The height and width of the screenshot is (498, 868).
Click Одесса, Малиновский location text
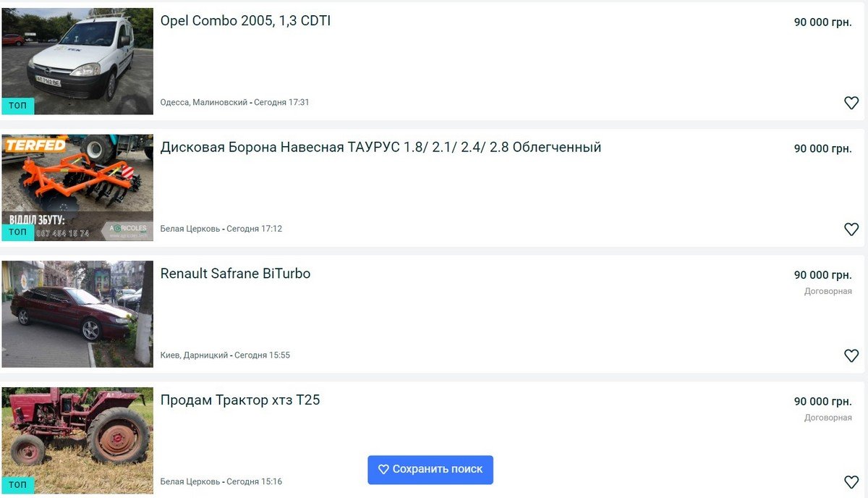point(203,103)
